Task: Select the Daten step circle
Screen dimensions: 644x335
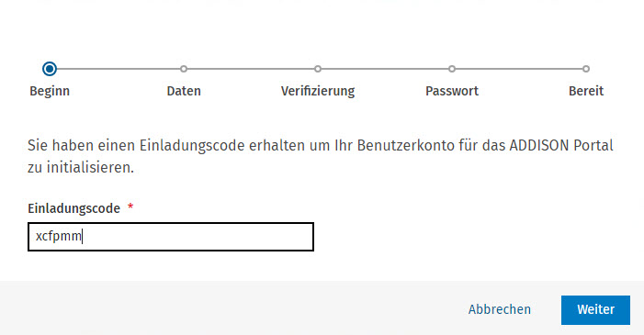Action: pyautogui.click(x=184, y=69)
